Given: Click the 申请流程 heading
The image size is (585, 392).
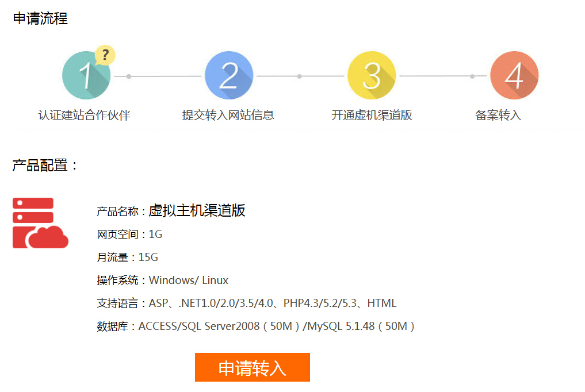Looking at the screenshot, I should pyautogui.click(x=40, y=18).
